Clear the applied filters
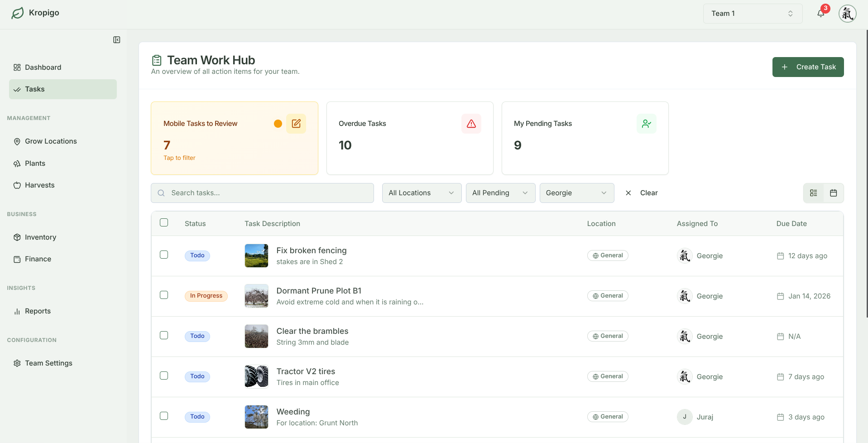868x443 pixels. coord(642,193)
